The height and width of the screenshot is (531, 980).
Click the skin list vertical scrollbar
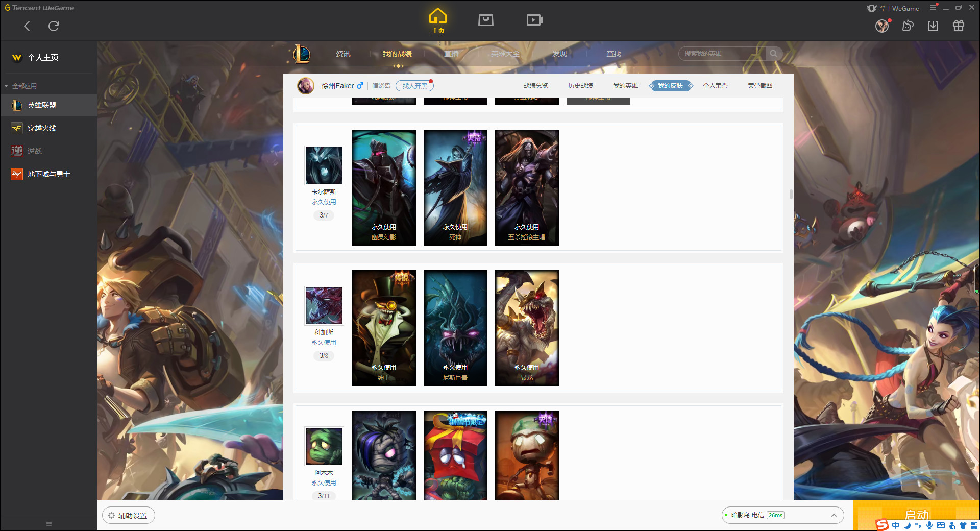(791, 194)
